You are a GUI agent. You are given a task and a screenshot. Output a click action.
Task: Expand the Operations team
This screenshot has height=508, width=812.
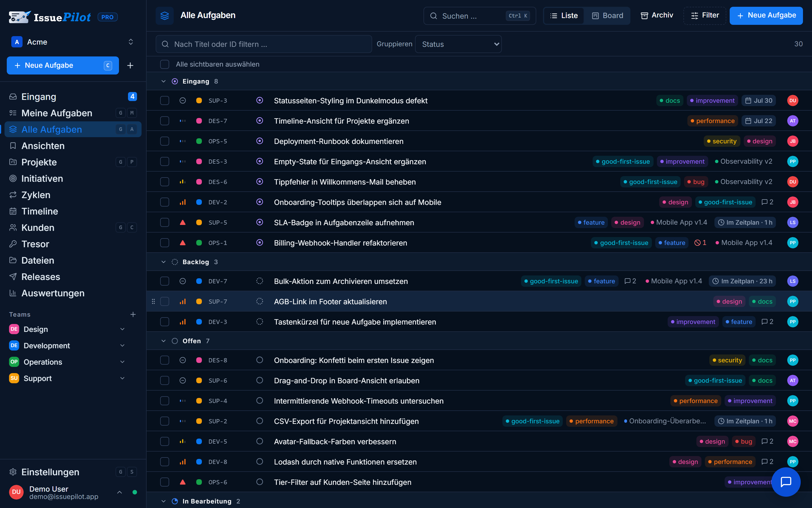122,362
